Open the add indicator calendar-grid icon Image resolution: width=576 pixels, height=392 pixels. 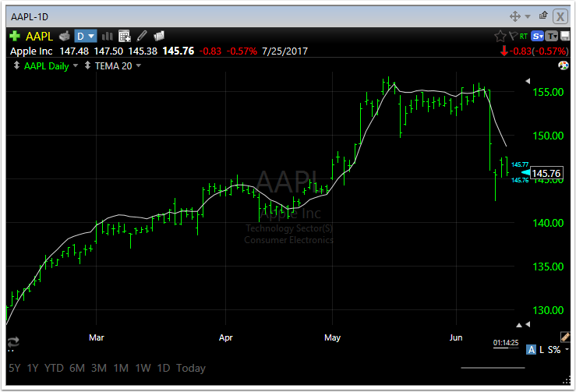[x=125, y=36]
